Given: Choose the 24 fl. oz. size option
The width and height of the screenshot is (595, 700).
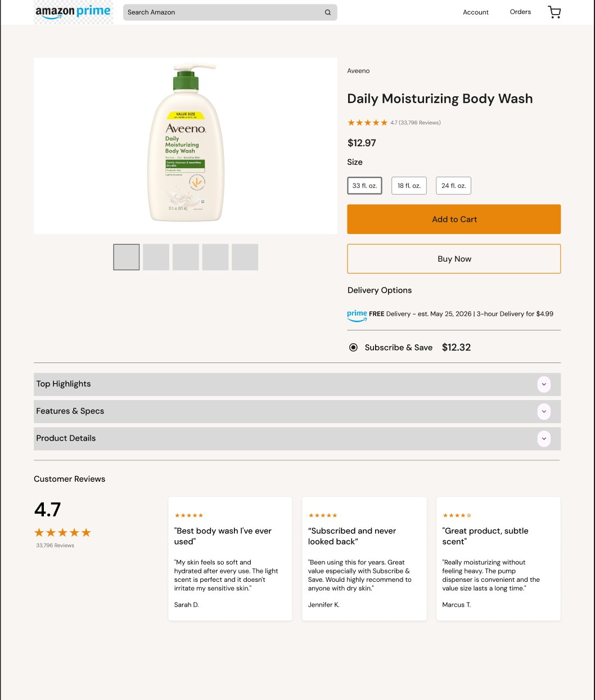Looking at the screenshot, I should (x=453, y=186).
